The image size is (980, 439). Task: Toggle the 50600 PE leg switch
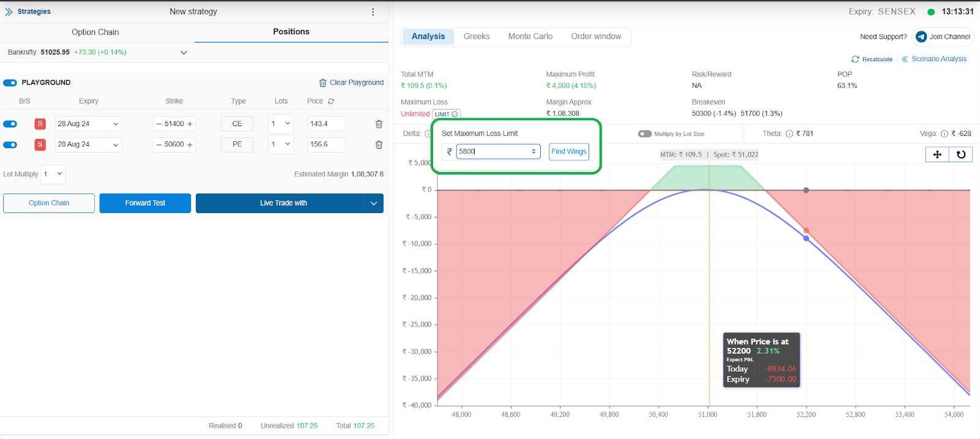click(x=10, y=145)
